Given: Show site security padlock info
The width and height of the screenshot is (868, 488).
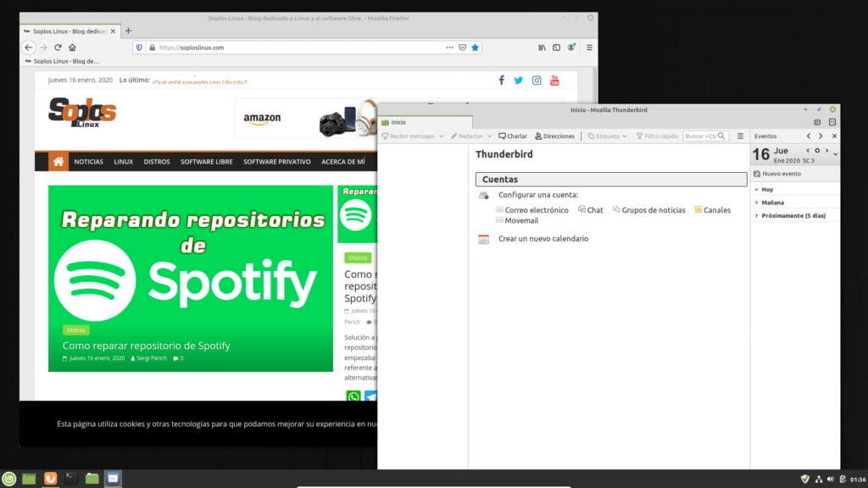Looking at the screenshot, I should [153, 47].
